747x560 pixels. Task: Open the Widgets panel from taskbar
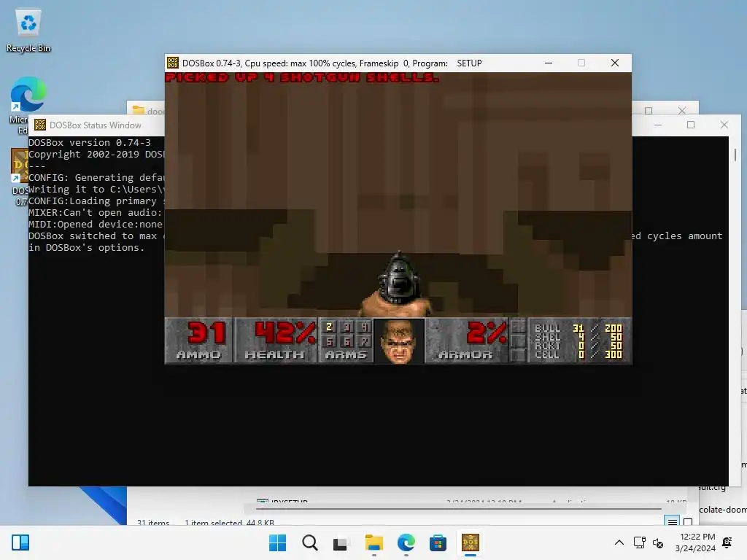coord(20,542)
